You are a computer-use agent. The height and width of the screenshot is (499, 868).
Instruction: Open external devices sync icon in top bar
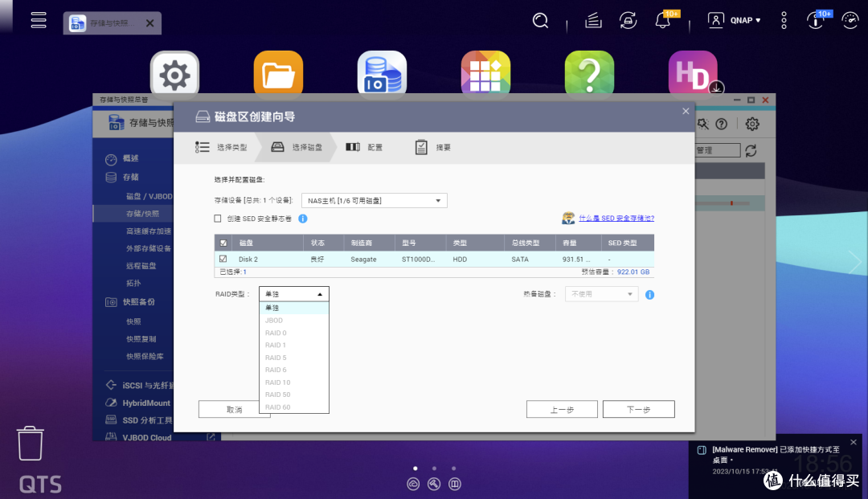628,20
